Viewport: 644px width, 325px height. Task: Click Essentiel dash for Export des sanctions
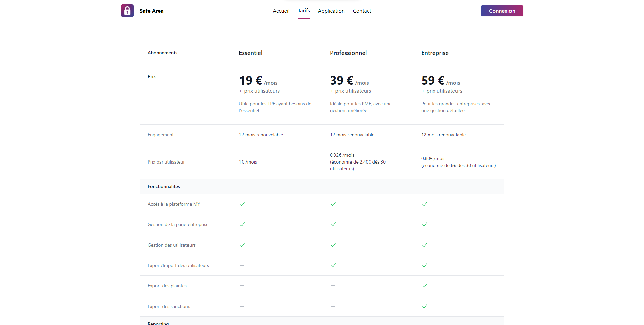(x=242, y=306)
